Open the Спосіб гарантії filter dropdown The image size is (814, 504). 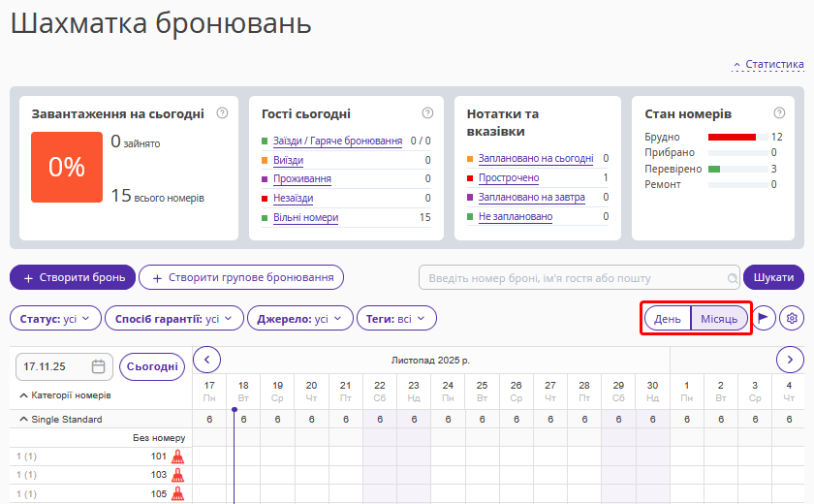click(x=173, y=318)
